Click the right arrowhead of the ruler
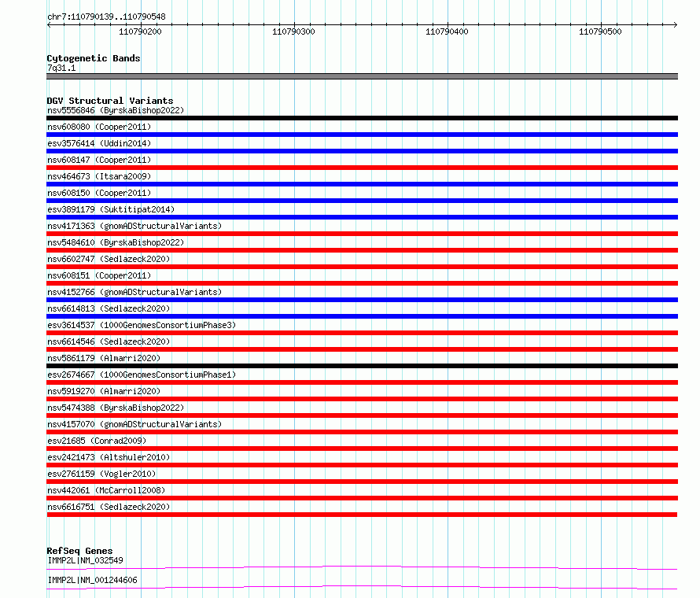 [x=675, y=24]
